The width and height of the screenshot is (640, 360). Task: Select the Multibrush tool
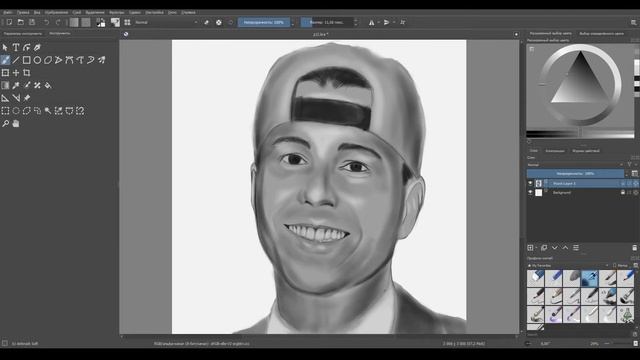click(x=101, y=60)
